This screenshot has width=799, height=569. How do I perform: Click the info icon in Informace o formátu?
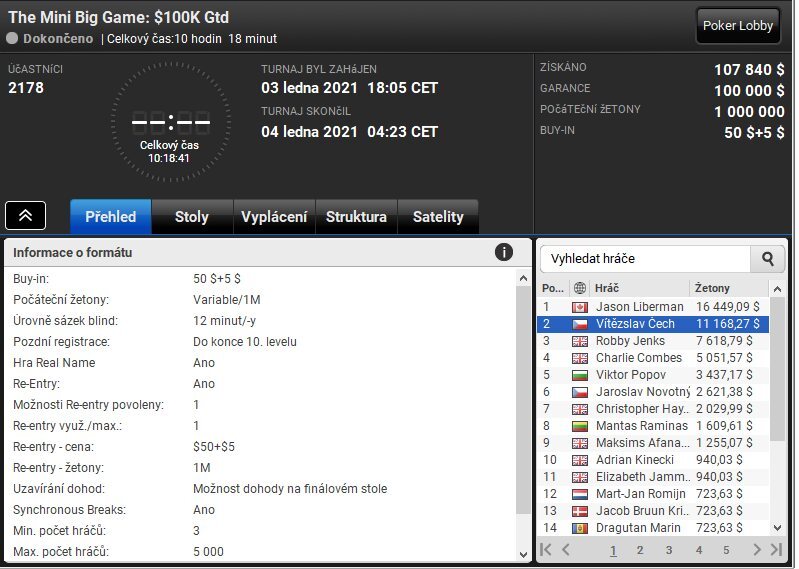tap(503, 252)
